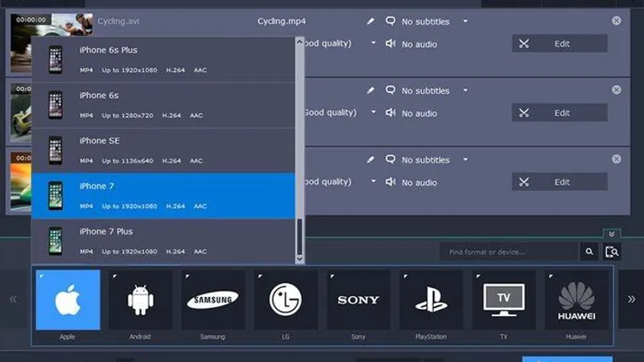Screen dimensions: 644x362
Task: Expand the quality dropdown in first row
Action: 374,43
